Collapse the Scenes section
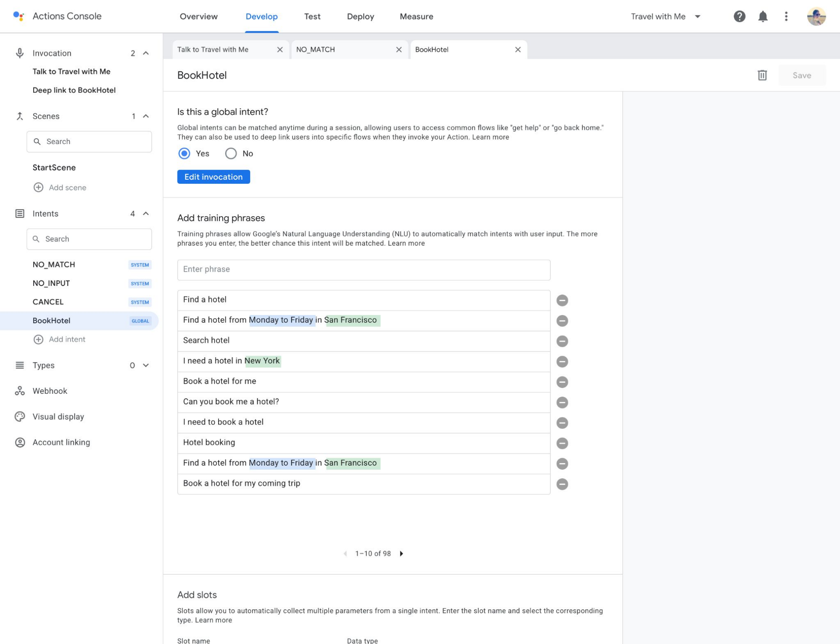 (x=146, y=116)
